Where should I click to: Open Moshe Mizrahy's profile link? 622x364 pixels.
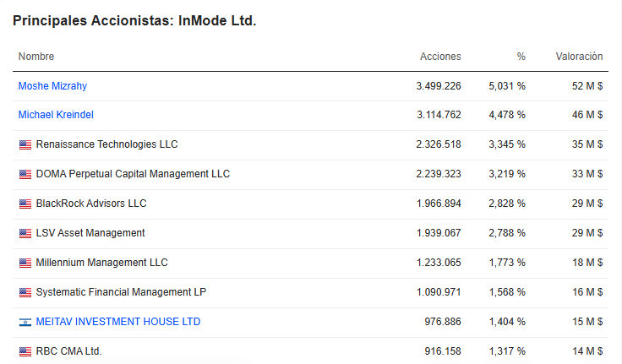(x=52, y=86)
